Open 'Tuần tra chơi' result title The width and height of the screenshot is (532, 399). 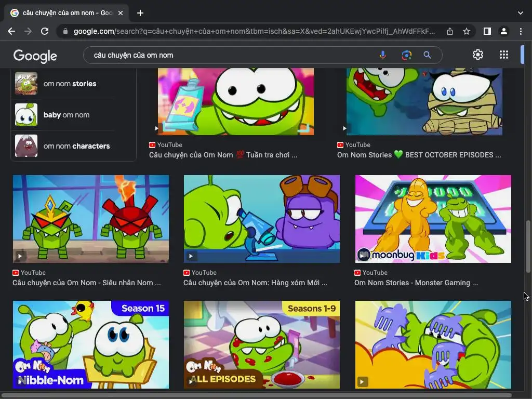point(223,155)
